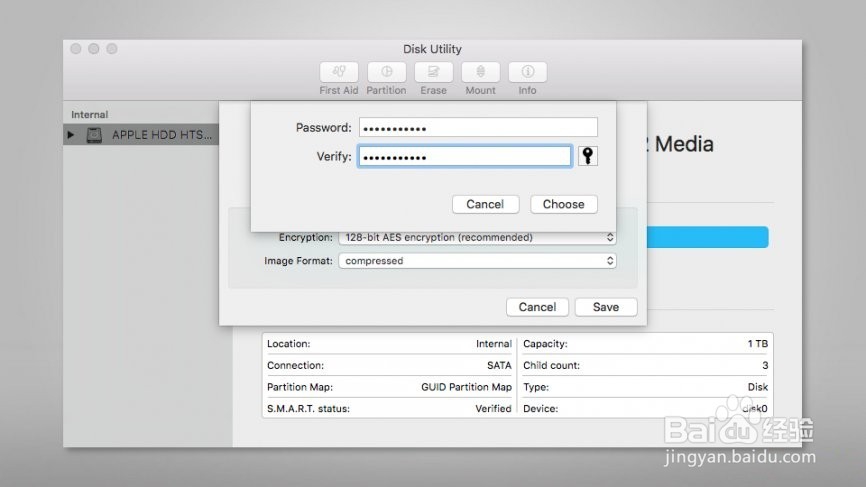This screenshot has height=487, width=866.
Task: Click the GUID Partition Map value
Action: 466,387
